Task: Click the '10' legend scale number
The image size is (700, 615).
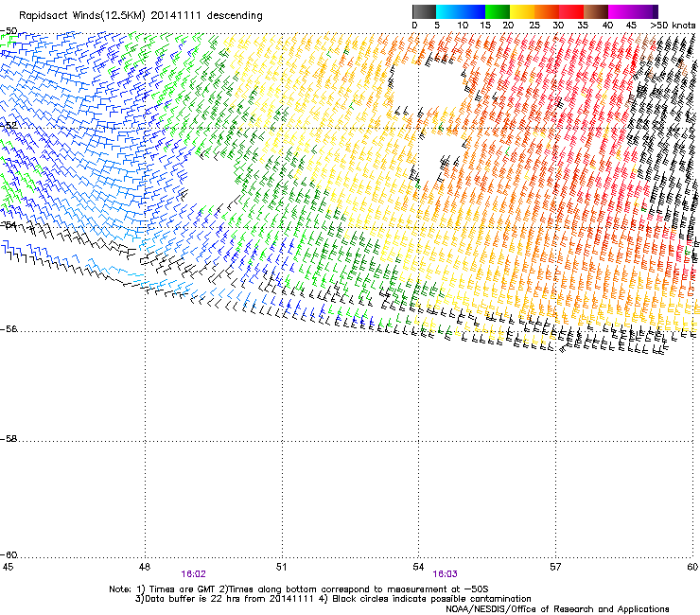Action: point(463,26)
